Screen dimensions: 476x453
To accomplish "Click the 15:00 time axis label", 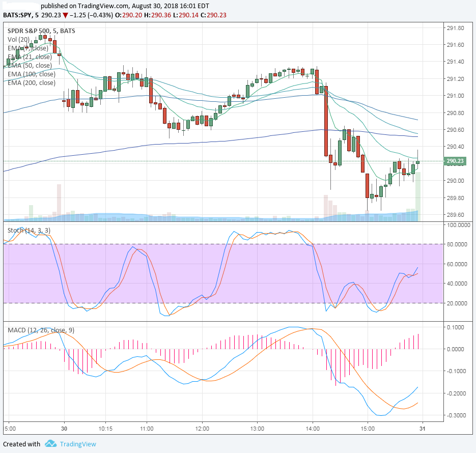I will tap(368, 429).
